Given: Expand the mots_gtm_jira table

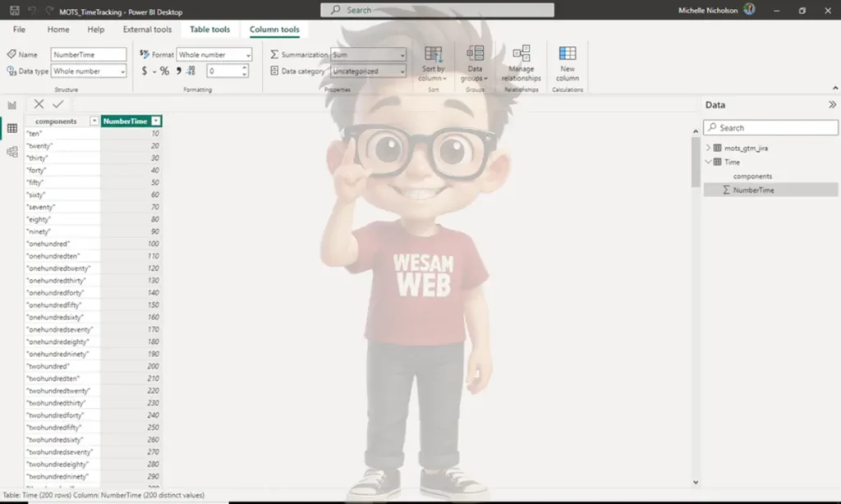Looking at the screenshot, I should (x=709, y=149).
